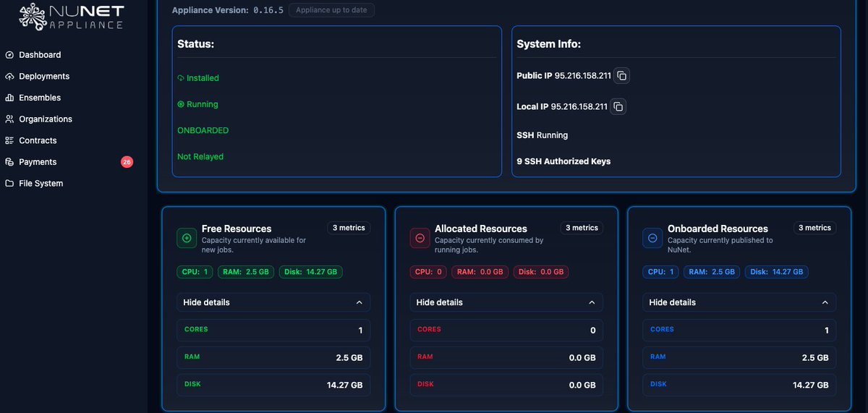
Task: Click the File System folder icon
Action: point(9,184)
